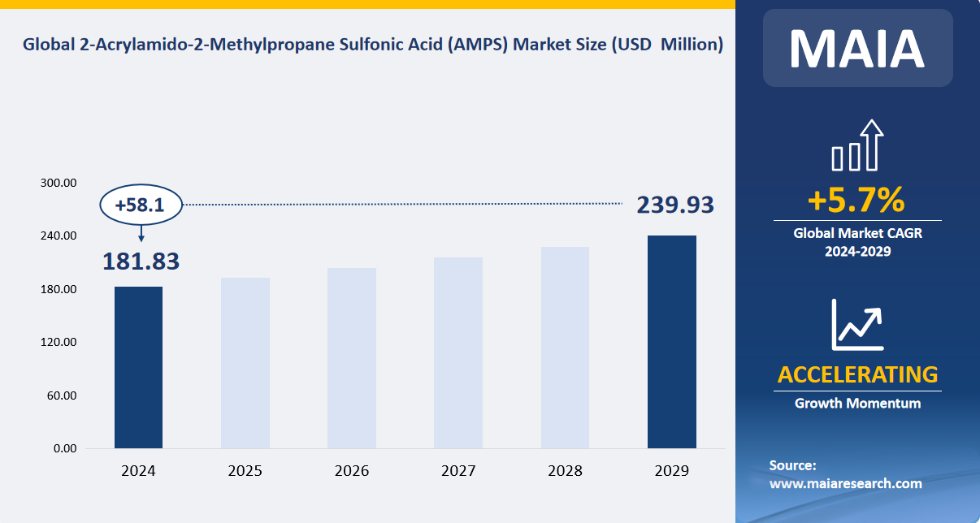Click the Source label in the sidebar
This screenshot has height=523, width=980.
[791, 465]
